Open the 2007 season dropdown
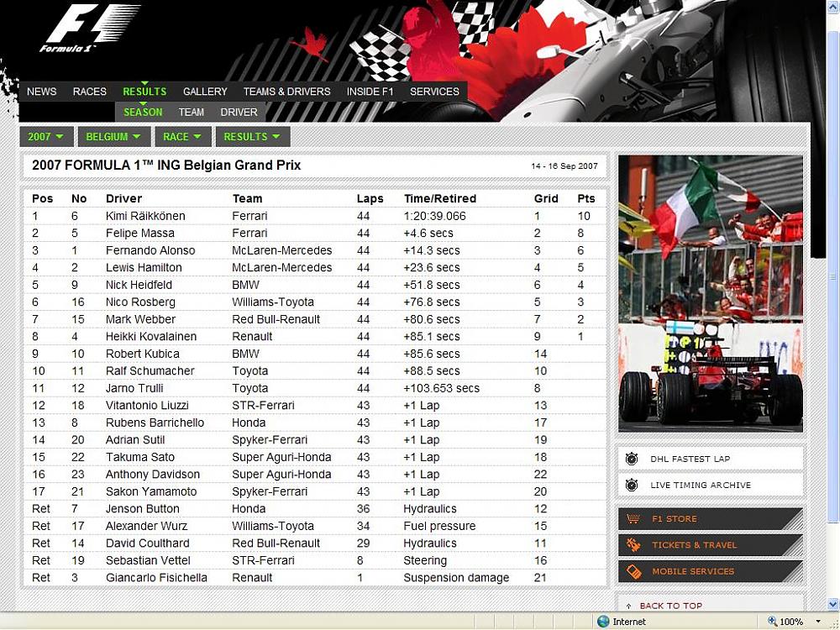The image size is (840, 630). coord(46,137)
